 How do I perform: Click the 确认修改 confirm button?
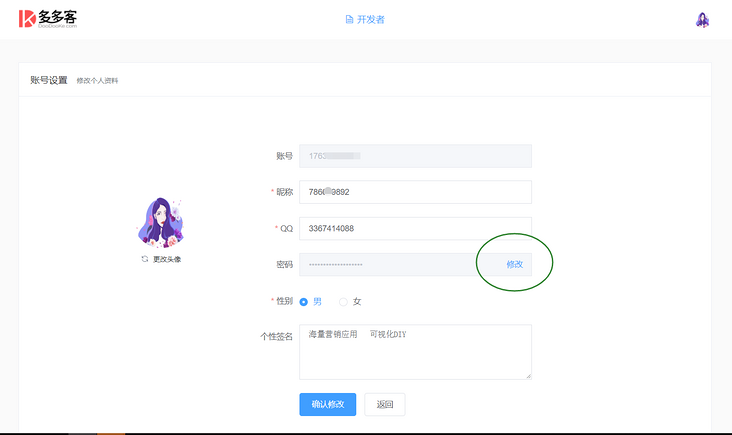point(328,404)
